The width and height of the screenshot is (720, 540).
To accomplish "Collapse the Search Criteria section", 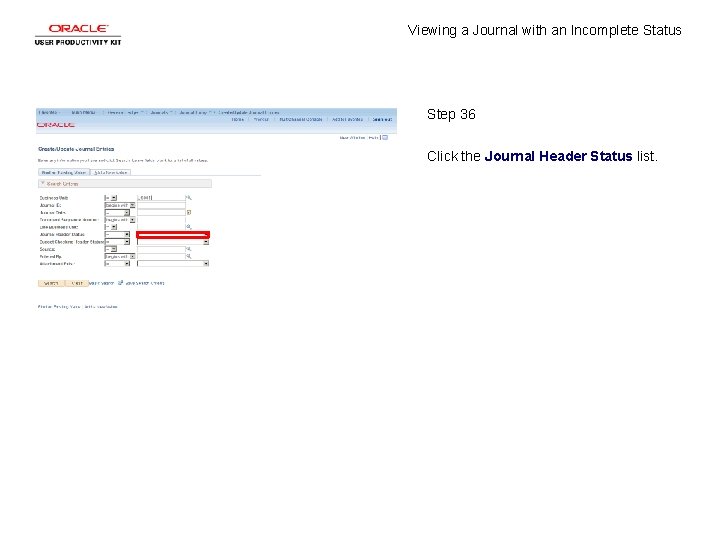I will (x=43, y=183).
